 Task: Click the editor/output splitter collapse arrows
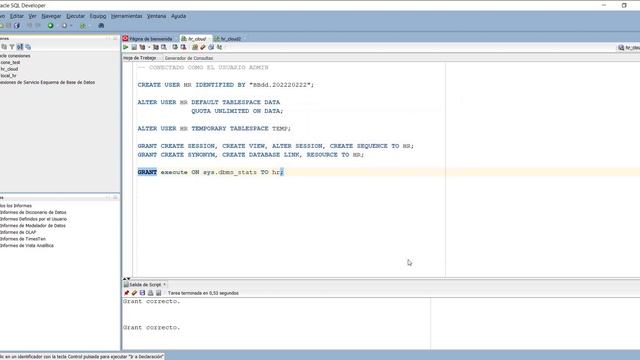(127, 279)
